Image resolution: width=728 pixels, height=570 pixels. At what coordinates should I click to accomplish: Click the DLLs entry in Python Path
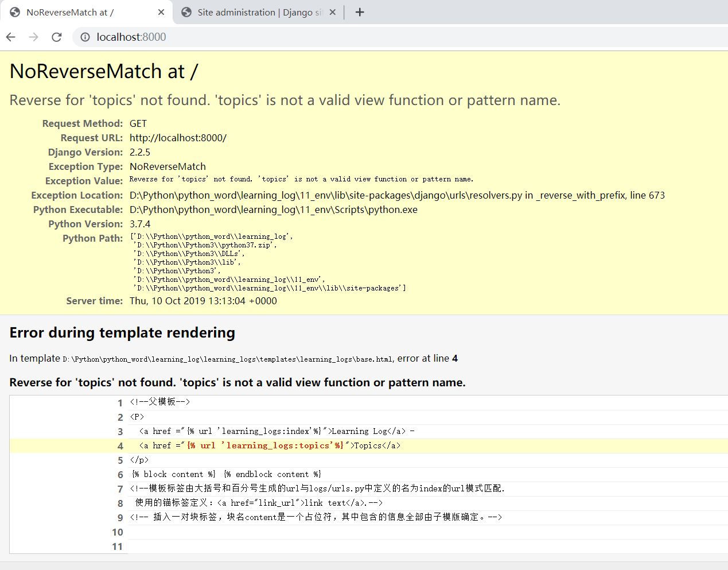tap(189, 254)
